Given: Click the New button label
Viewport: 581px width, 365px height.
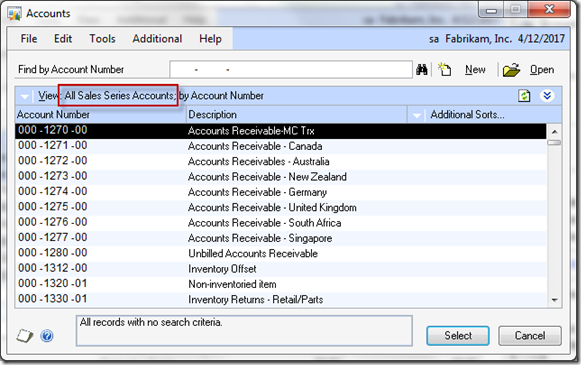Looking at the screenshot, I should (475, 70).
